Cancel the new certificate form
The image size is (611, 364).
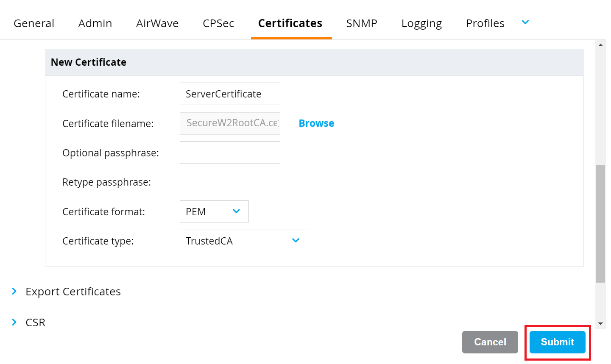point(490,342)
